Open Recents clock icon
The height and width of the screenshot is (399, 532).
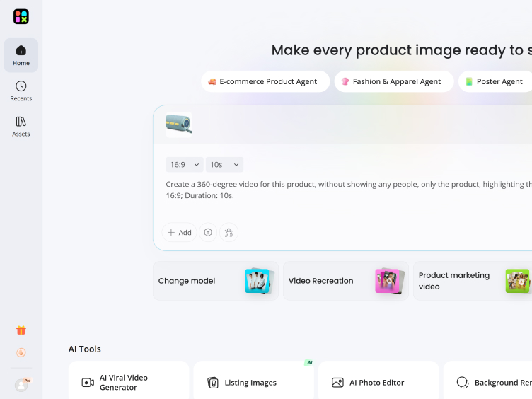[x=21, y=86]
